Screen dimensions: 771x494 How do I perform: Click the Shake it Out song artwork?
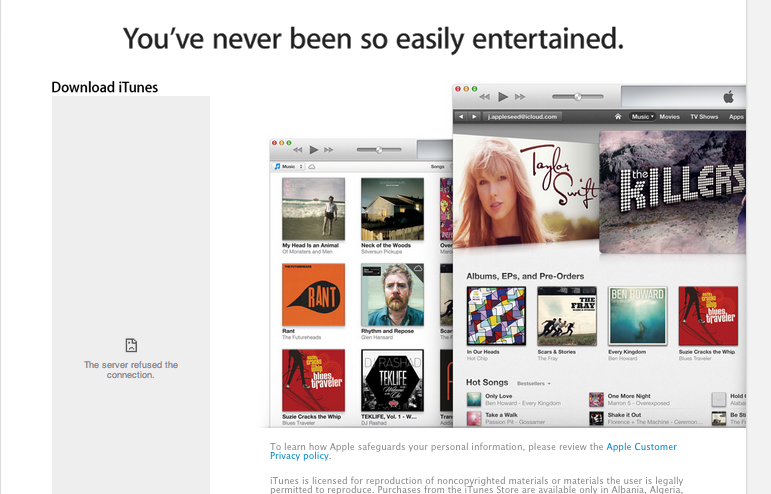[596, 418]
